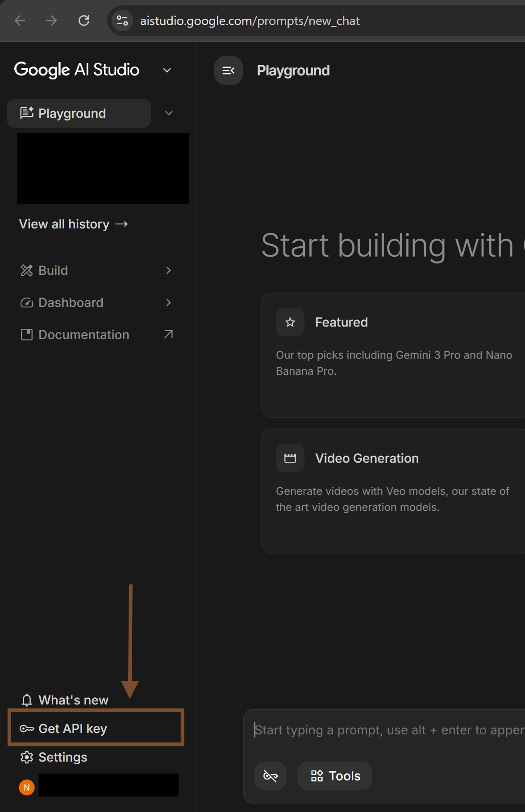
Task: Open View all history link
Action: click(73, 224)
